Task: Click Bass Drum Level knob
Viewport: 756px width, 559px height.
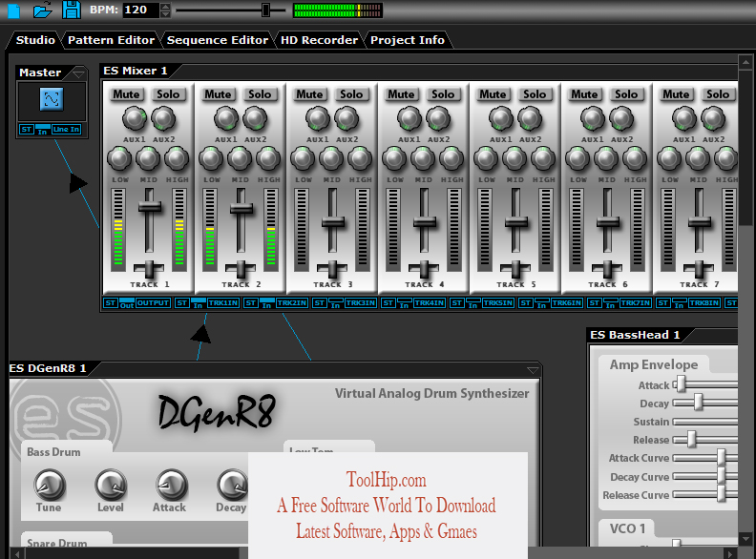Action: [111, 485]
